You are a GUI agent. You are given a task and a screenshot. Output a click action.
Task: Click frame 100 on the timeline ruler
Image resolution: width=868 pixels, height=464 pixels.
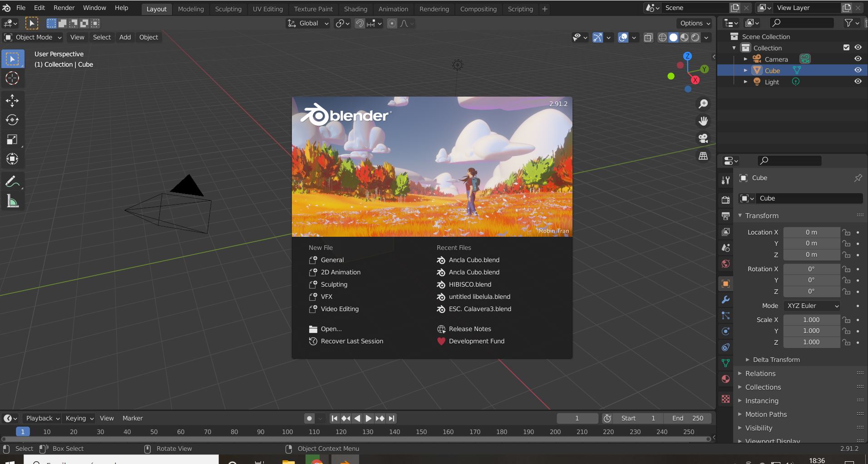(x=287, y=432)
